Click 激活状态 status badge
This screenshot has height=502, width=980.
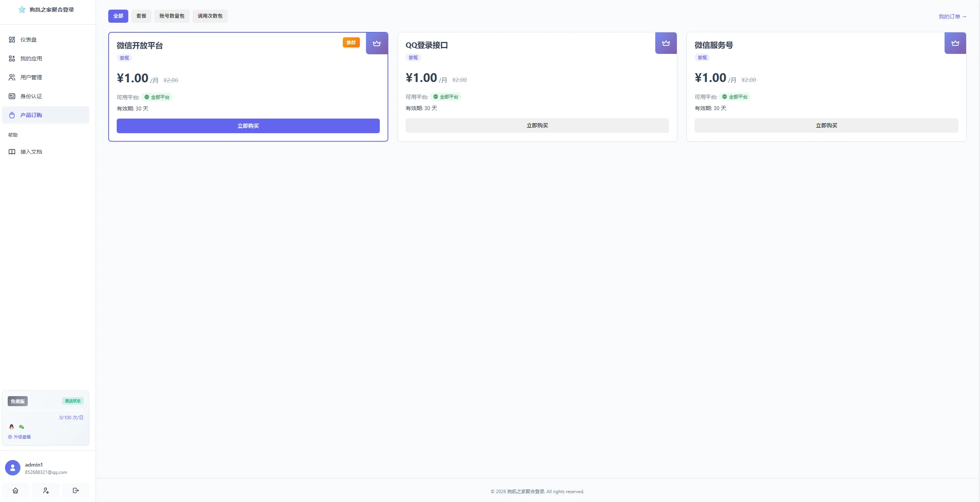click(x=73, y=401)
